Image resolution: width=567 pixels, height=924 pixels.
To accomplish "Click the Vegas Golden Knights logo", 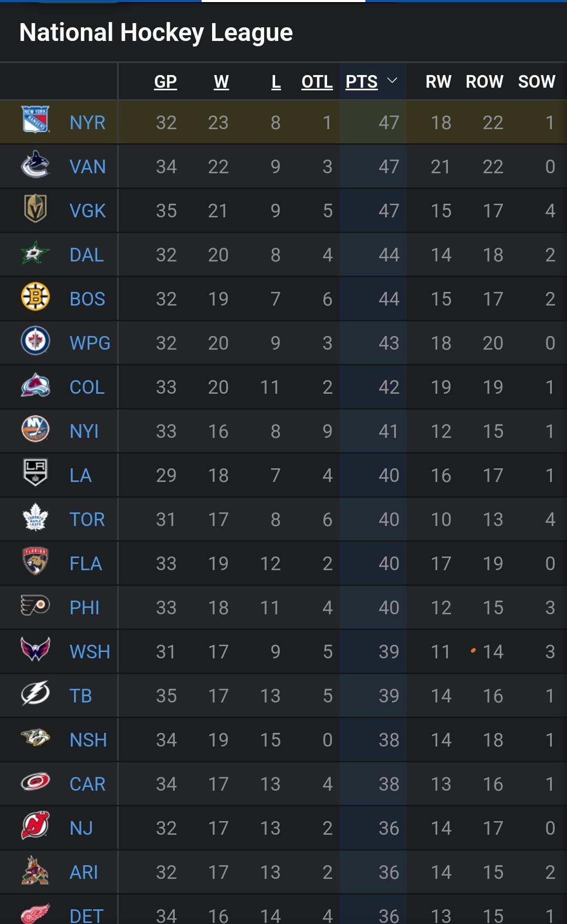I will pyautogui.click(x=35, y=209).
